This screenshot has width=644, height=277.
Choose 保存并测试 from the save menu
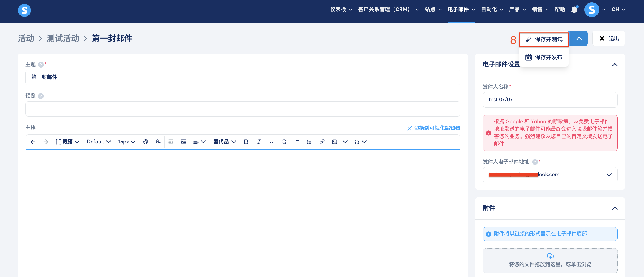(x=544, y=39)
